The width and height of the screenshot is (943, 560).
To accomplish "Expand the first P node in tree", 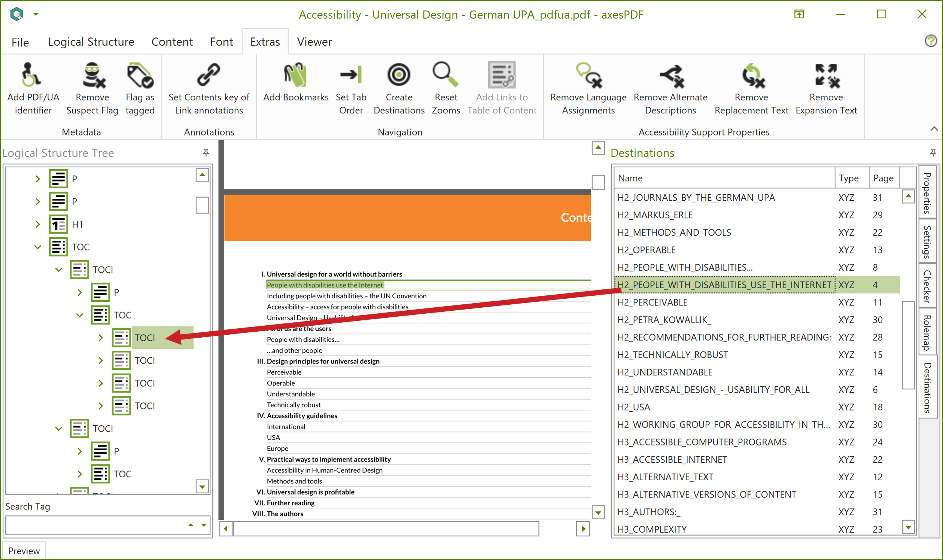I will [38, 179].
